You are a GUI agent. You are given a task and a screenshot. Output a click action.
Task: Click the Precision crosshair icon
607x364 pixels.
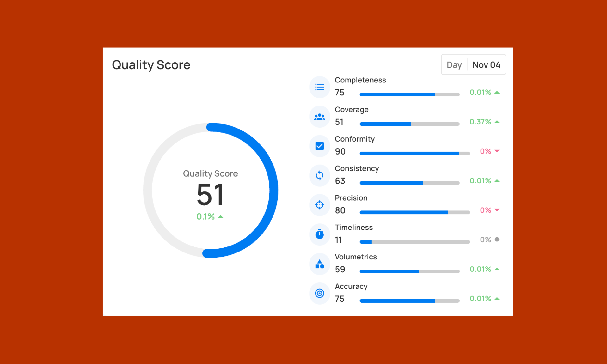(319, 205)
